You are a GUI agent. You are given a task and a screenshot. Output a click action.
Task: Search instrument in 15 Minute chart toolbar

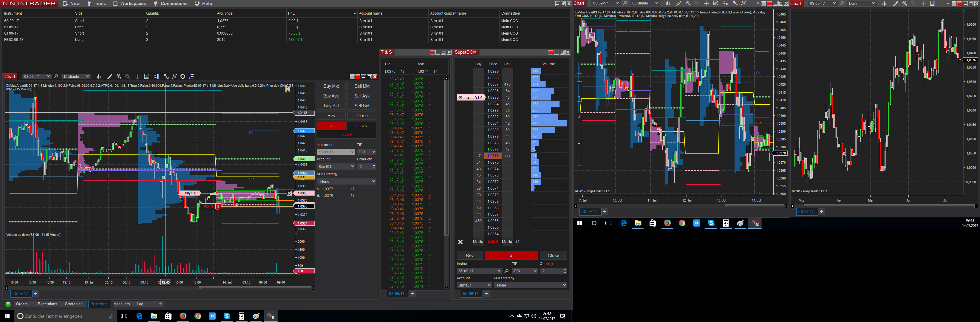(x=56, y=76)
